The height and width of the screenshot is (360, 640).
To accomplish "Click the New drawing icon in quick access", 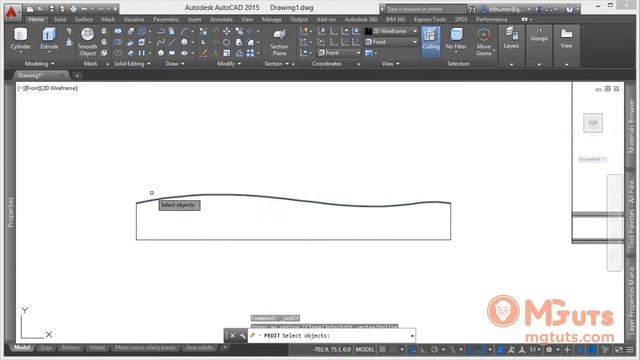I will tap(30, 9).
